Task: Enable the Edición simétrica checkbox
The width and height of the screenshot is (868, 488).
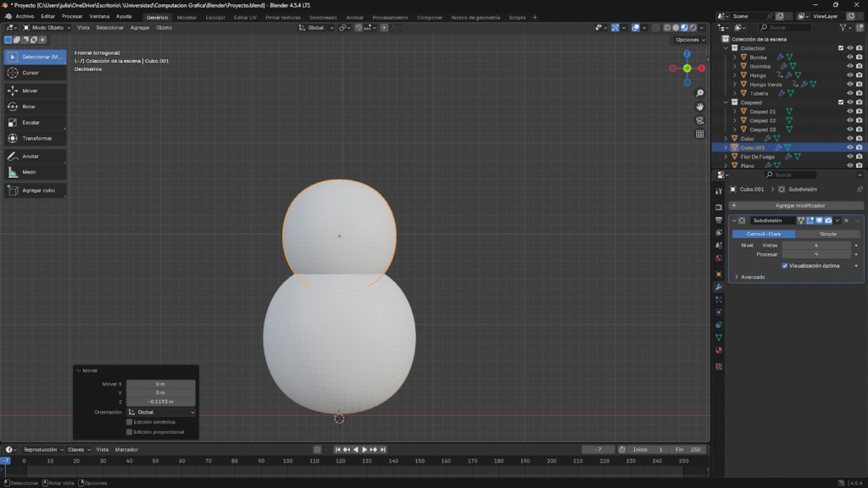Action: click(129, 422)
